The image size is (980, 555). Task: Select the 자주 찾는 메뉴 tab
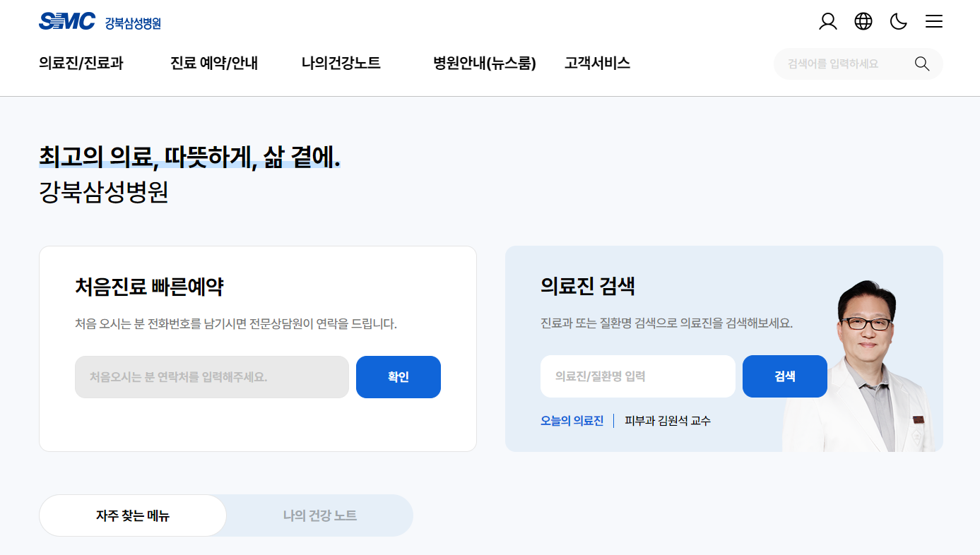pyautogui.click(x=133, y=515)
